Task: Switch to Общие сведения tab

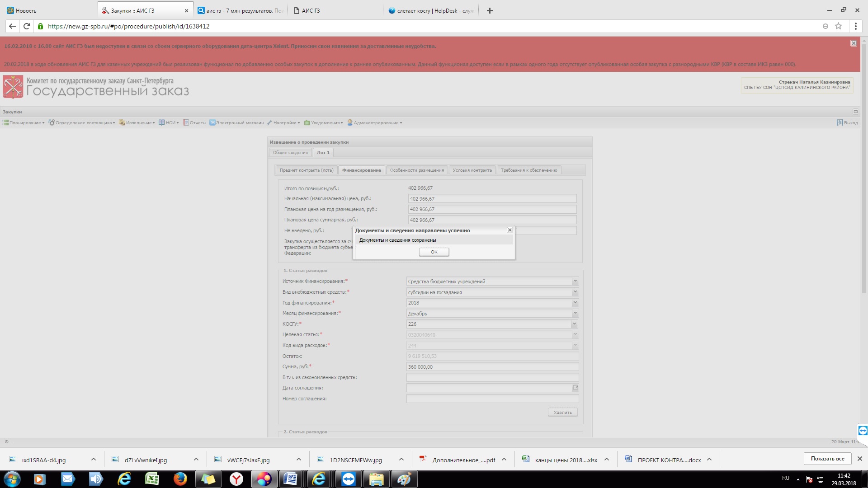Action: click(x=290, y=153)
